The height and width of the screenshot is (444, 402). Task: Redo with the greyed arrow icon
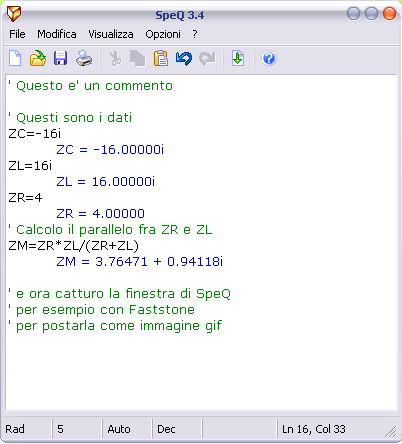[x=207, y=59]
